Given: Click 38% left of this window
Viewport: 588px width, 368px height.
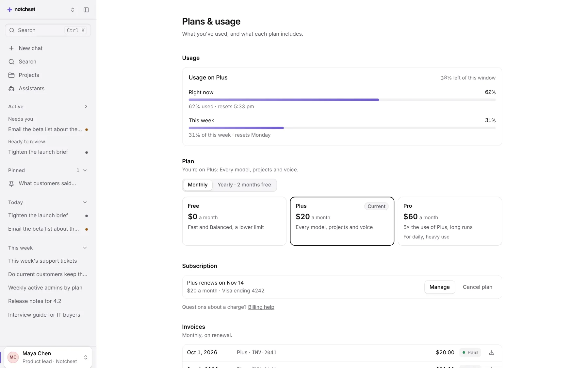Looking at the screenshot, I should (x=468, y=78).
